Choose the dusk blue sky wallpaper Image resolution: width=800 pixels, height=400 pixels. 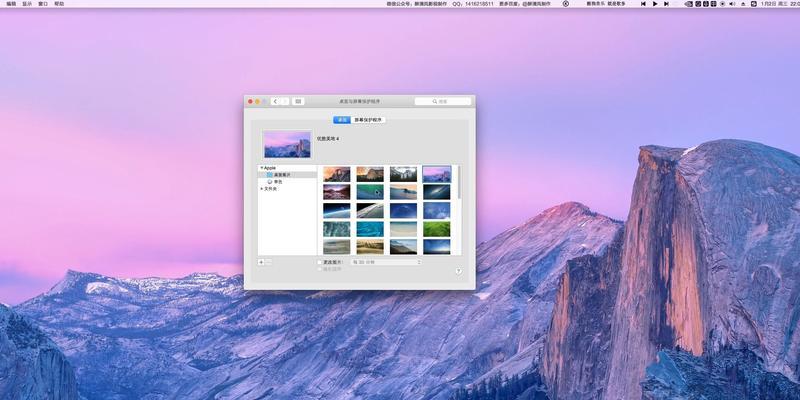(x=437, y=246)
